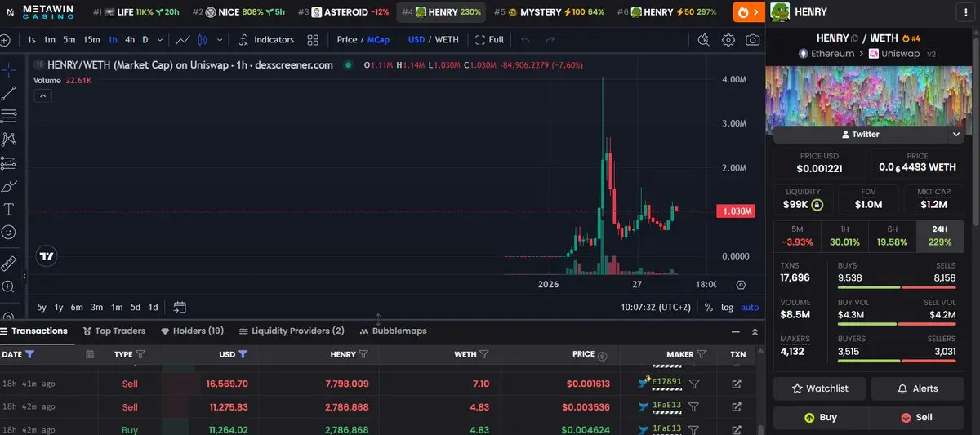Toggle the DATE column filter
The height and width of the screenshot is (435, 980).
(x=30, y=355)
